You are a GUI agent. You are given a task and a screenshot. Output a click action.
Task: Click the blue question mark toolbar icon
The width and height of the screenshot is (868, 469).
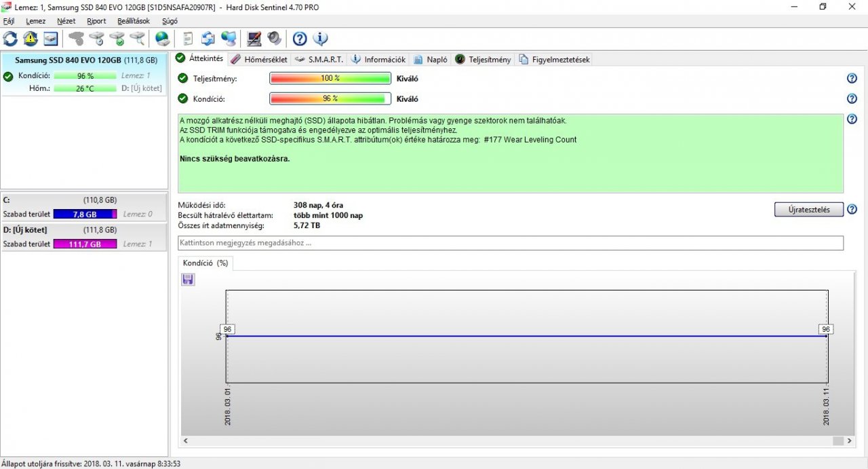click(x=300, y=38)
